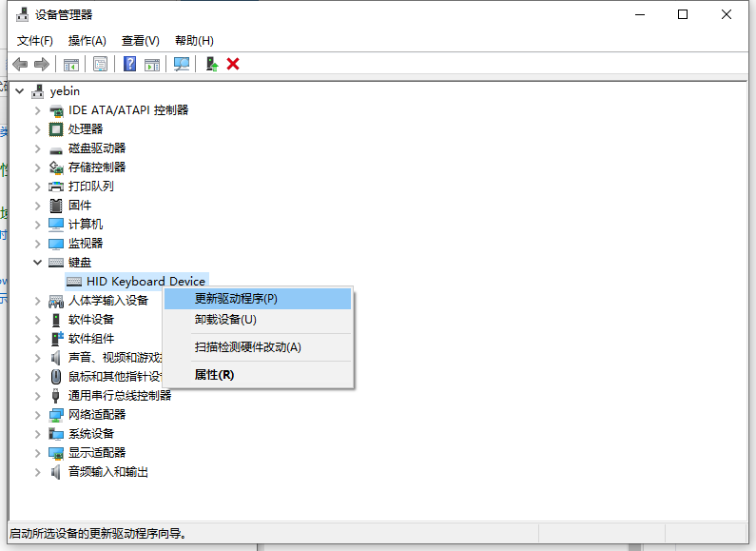Click the update driver toolbar icon
This screenshot has height=551, width=756.
point(212,64)
